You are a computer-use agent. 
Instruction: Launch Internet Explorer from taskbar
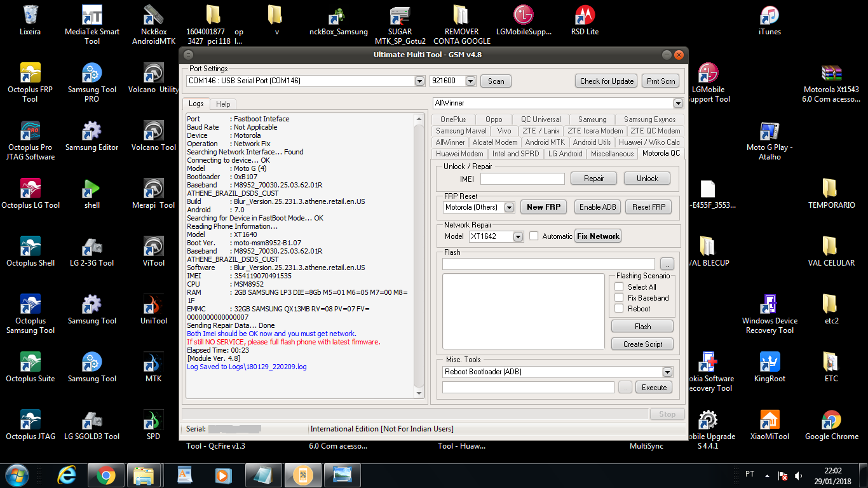pos(67,475)
